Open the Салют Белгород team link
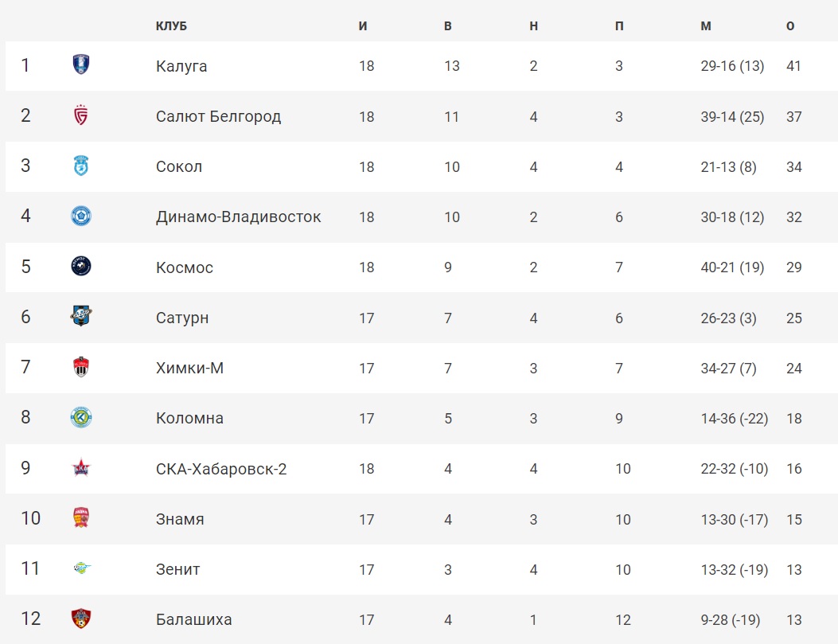 (218, 116)
